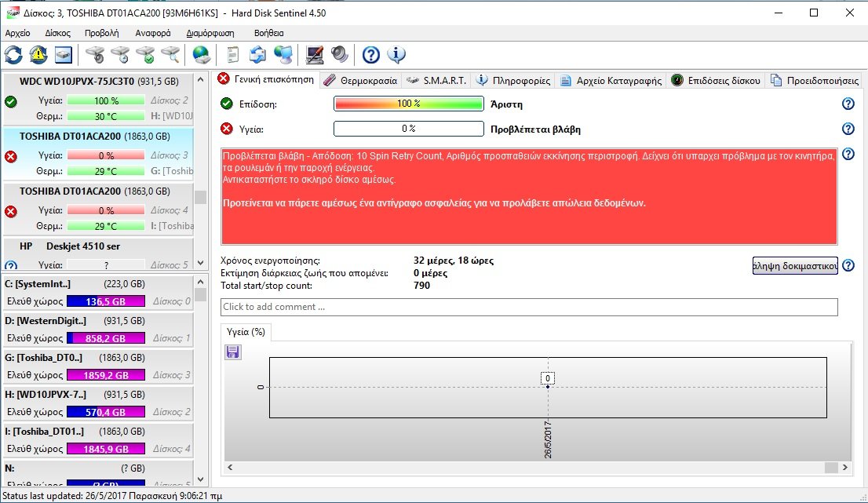Viewport: 868px width, 503px height.
Task: Open the Διαμόρφωση menu
Action: click(x=210, y=33)
